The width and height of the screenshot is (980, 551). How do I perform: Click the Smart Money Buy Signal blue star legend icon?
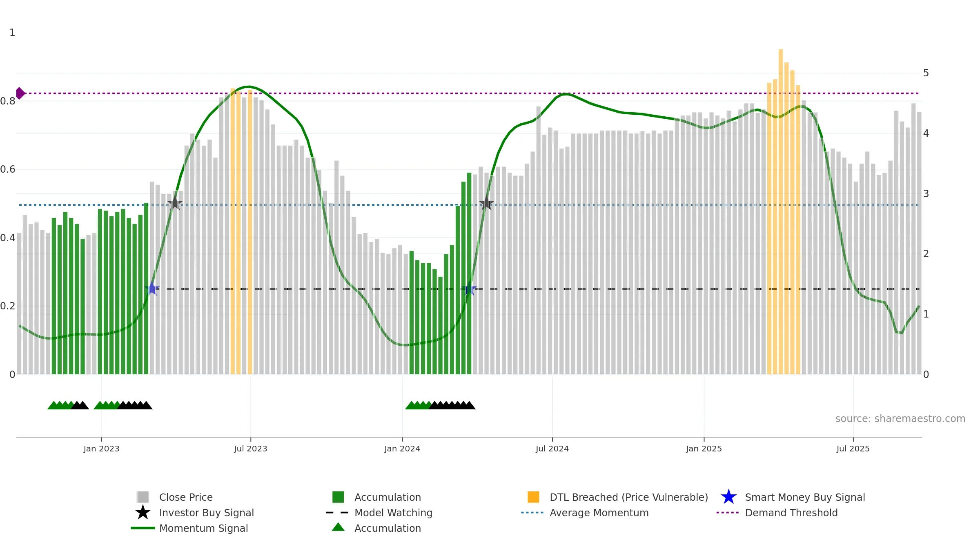(728, 497)
